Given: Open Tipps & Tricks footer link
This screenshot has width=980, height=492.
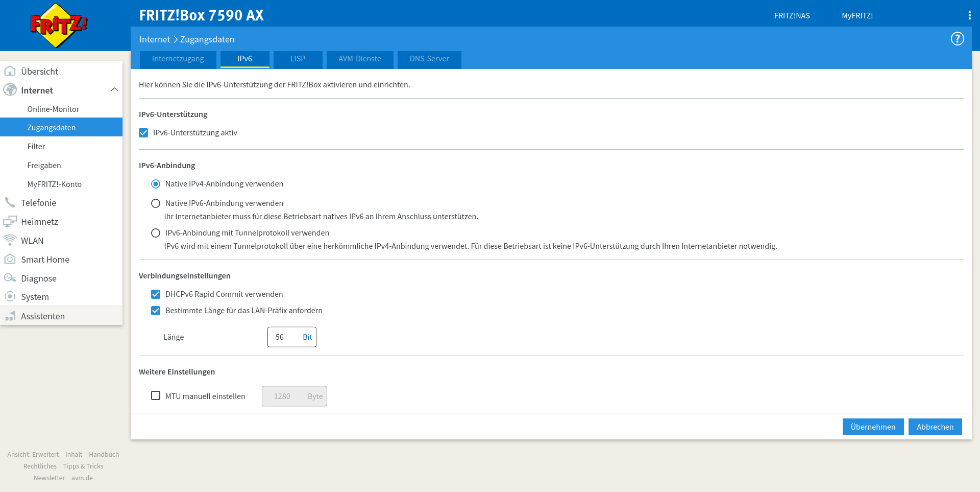Looking at the screenshot, I should (x=83, y=466).
